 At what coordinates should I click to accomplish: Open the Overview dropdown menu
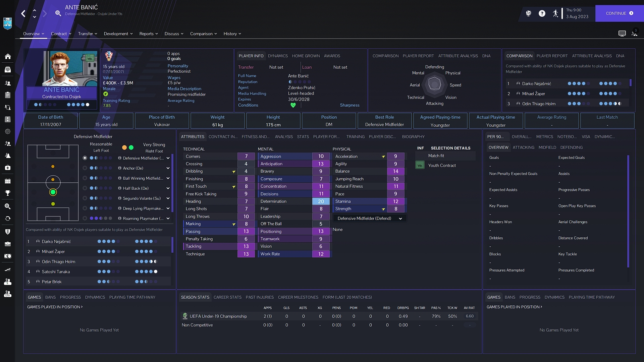pos(34,34)
